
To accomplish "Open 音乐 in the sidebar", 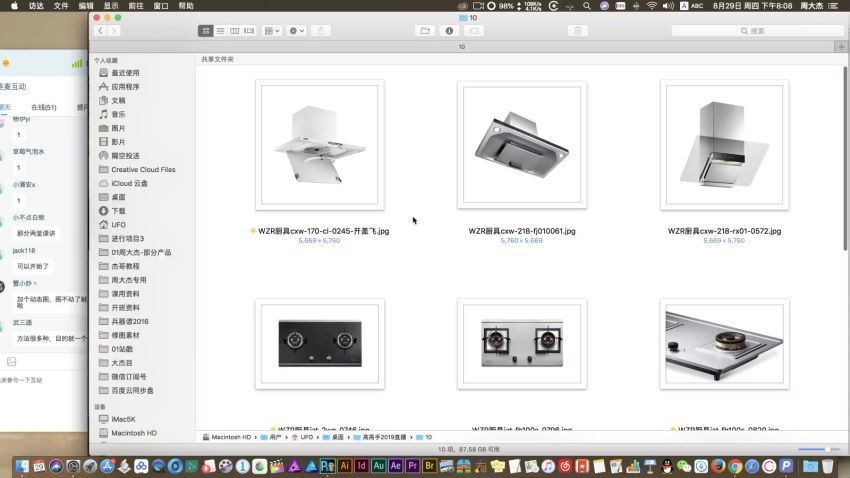I will (118, 114).
